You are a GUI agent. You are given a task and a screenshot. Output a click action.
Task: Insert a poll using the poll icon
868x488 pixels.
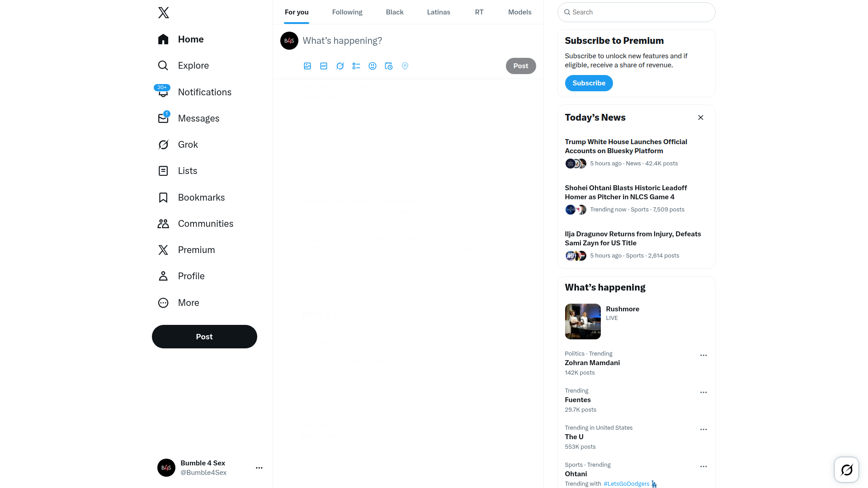click(356, 66)
